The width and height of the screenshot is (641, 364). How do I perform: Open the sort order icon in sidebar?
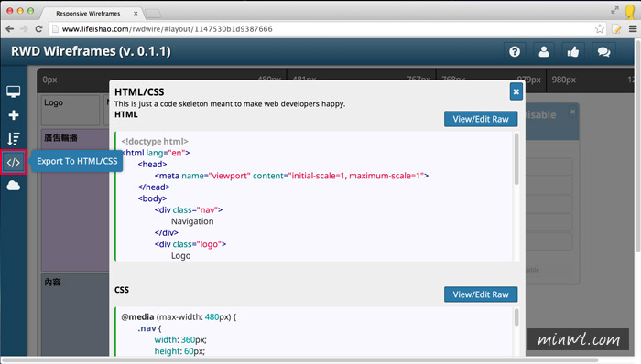click(x=14, y=139)
